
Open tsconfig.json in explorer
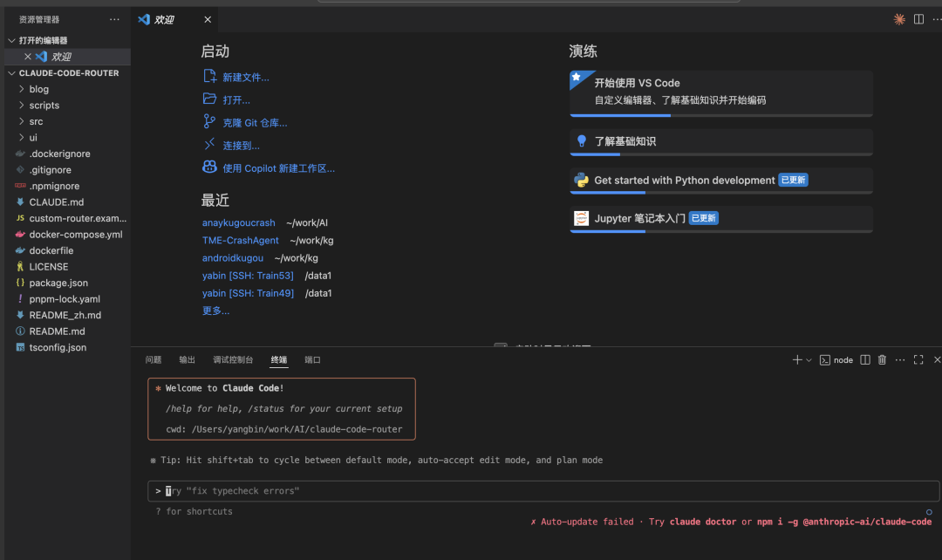click(x=58, y=347)
